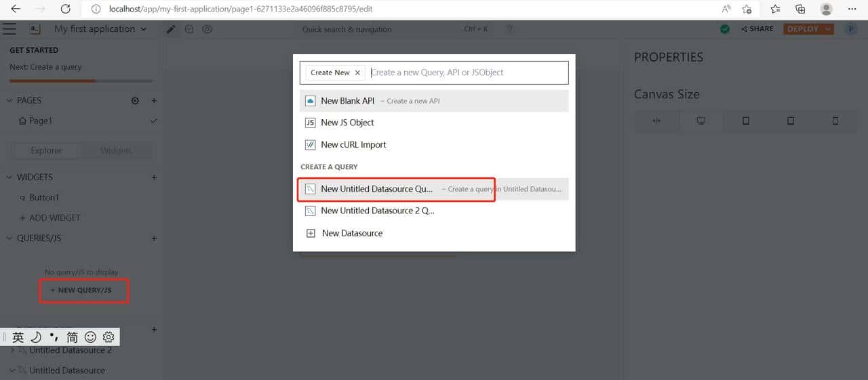Click the cURL Import icon
868x380 pixels.
[310, 145]
